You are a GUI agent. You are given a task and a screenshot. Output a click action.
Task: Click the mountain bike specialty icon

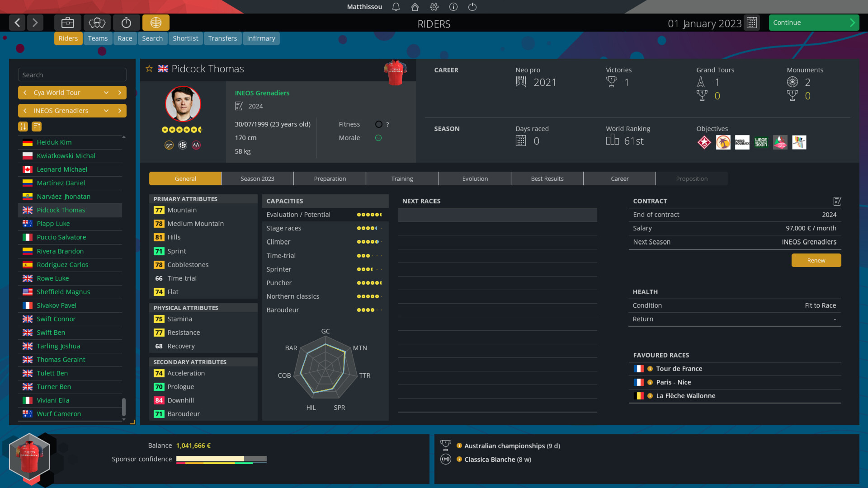pyautogui.click(x=196, y=145)
